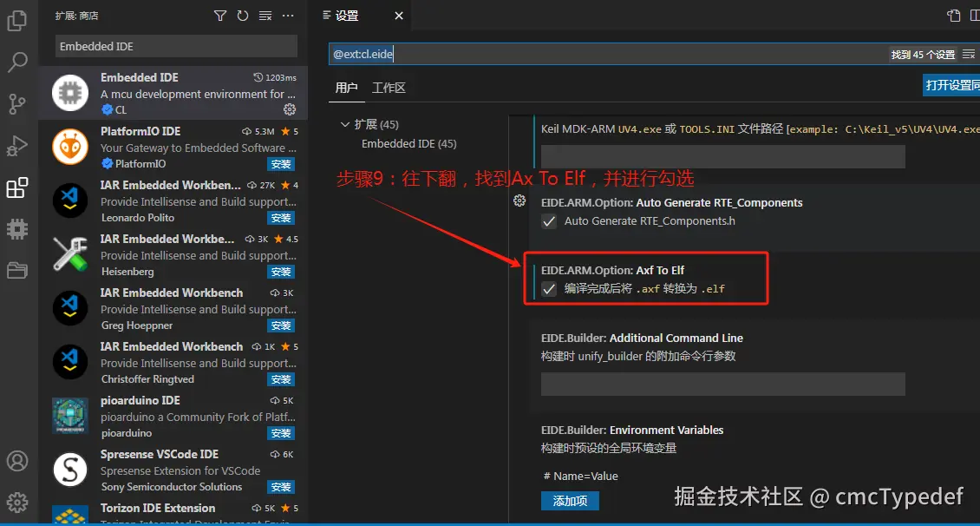Open the Search view in activity bar
This screenshot has width=980, height=526.
[16, 62]
